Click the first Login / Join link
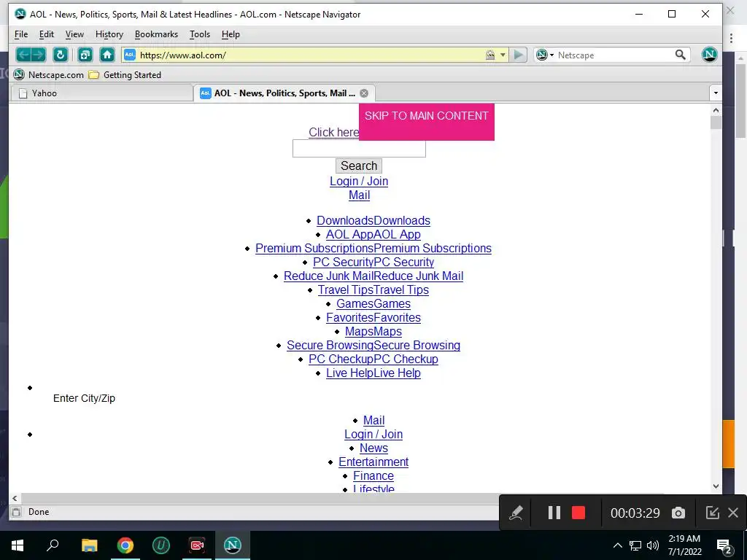The height and width of the screenshot is (560, 747). 359,182
